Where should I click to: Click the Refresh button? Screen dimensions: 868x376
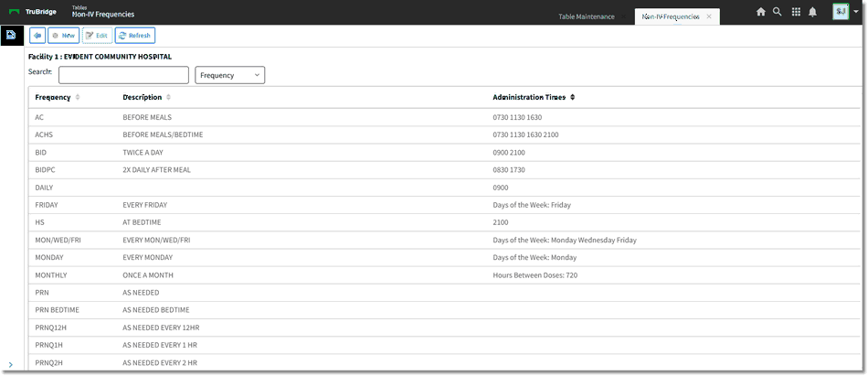[x=135, y=36]
